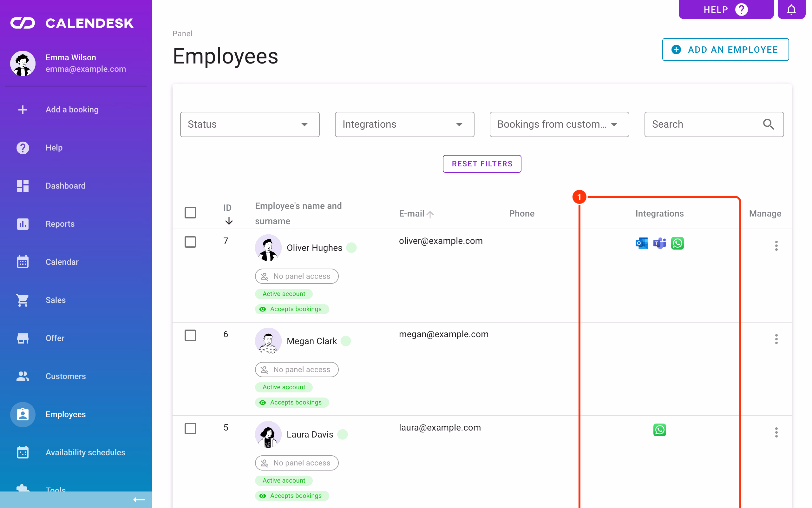Viewport: 812px width, 508px height.
Task: Select the checkbox for Megan Clark
Action: pos(190,335)
